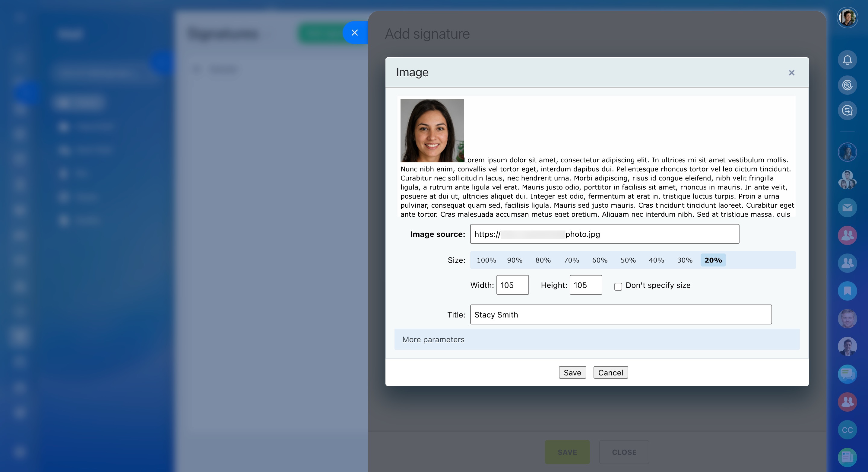Enable Don't specify size checkbox
Image resolution: width=868 pixels, height=472 pixels.
tap(618, 287)
